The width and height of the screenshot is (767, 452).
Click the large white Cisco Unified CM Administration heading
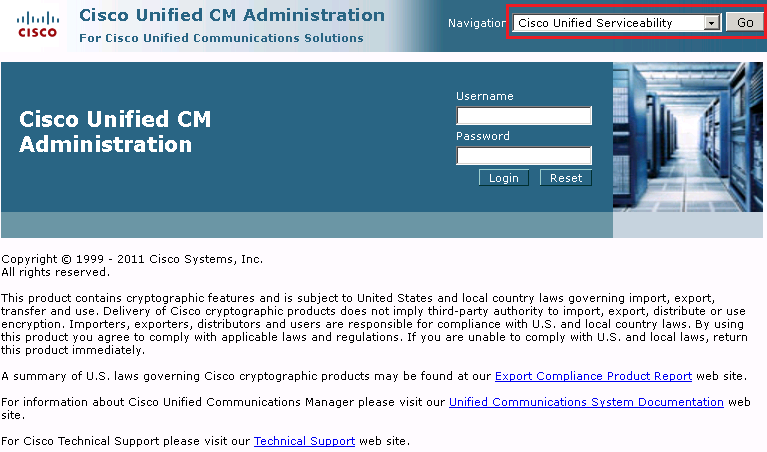(115, 132)
